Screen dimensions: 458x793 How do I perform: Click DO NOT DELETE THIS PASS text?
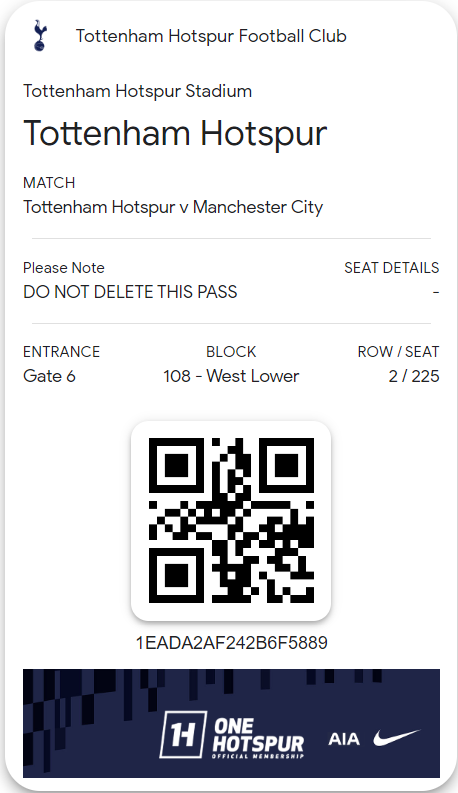click(x=130, y=292)
